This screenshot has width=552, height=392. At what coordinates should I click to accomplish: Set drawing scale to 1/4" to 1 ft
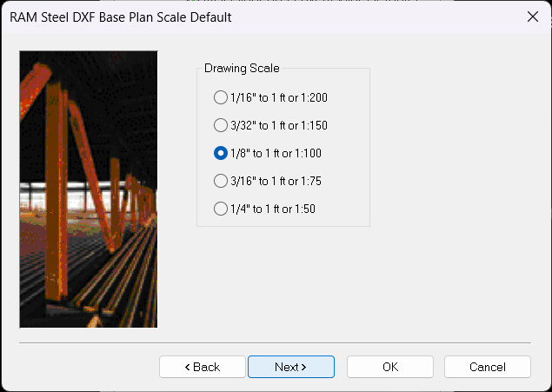(x=220, y=209)
